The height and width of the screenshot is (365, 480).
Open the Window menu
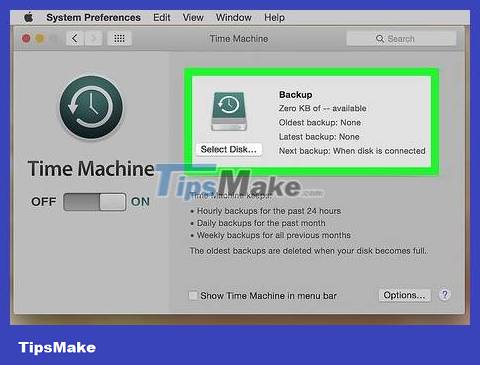pos(234,17)
